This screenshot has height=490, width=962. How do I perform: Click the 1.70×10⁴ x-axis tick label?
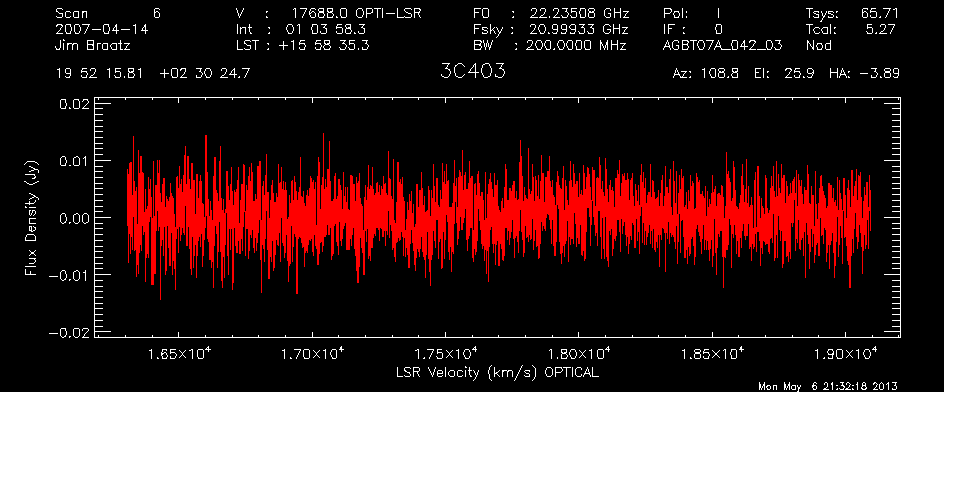tap(314, 354)
